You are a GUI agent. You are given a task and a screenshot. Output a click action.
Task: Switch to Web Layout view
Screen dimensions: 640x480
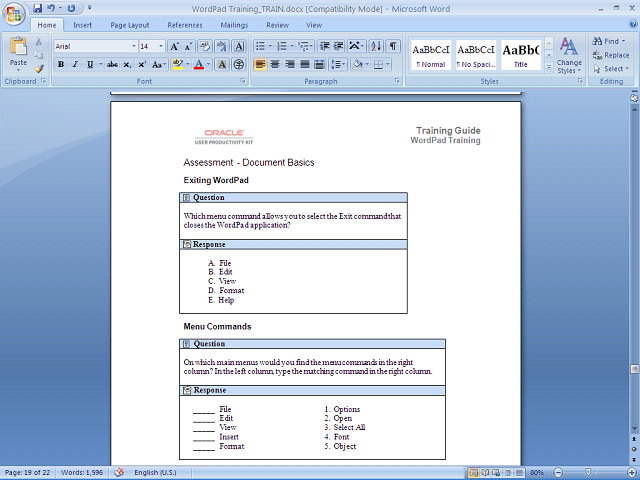[496, 473]
